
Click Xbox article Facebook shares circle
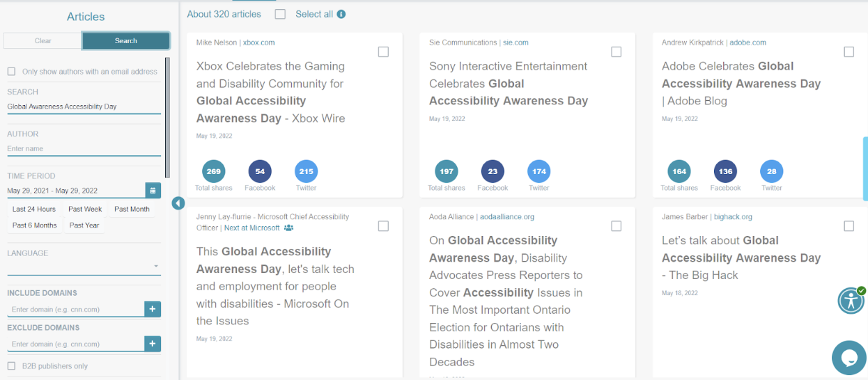260,171
